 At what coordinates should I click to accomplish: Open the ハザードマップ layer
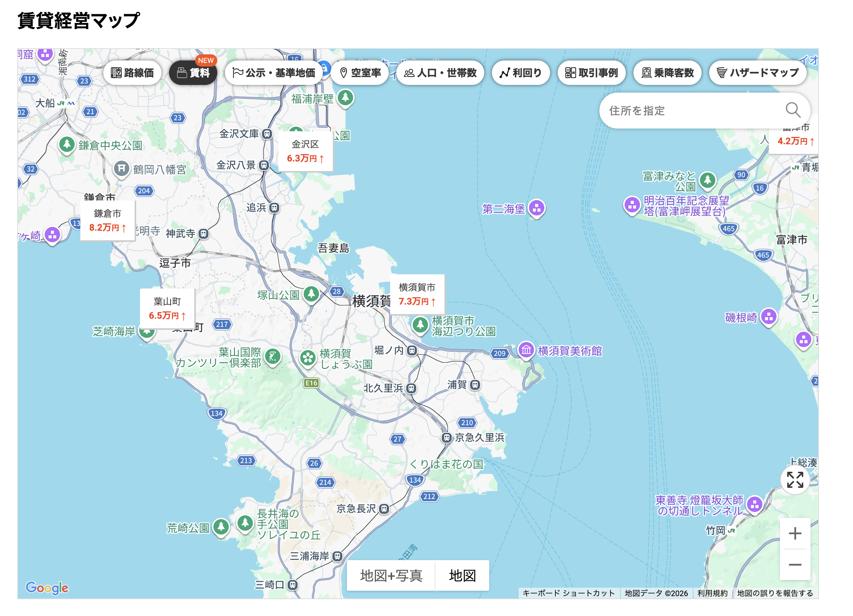[757, 73]
